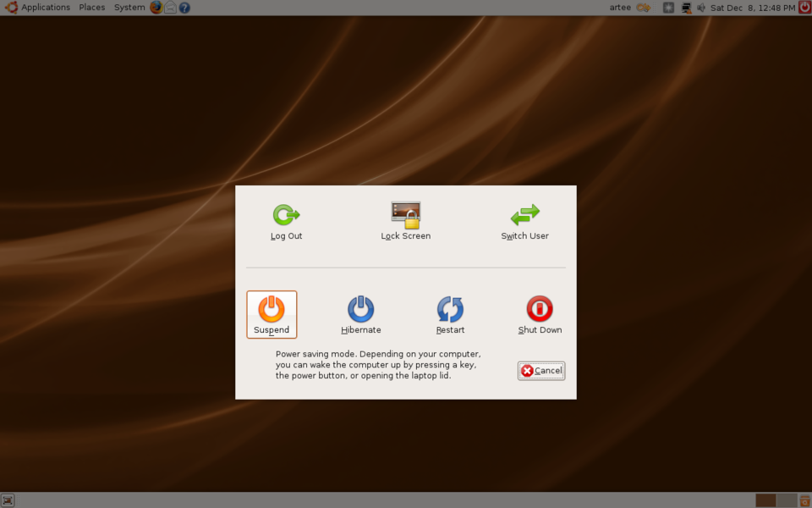
Task: Launch Firefox from the top panel
Action: (156, 8)
